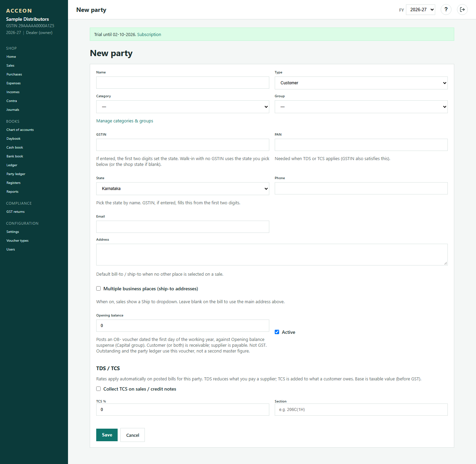Image resolution: width=476 pixels, height=464 pixels.
Task: Expand the Type dropdown showing Customer
Action: coord(361,83)
